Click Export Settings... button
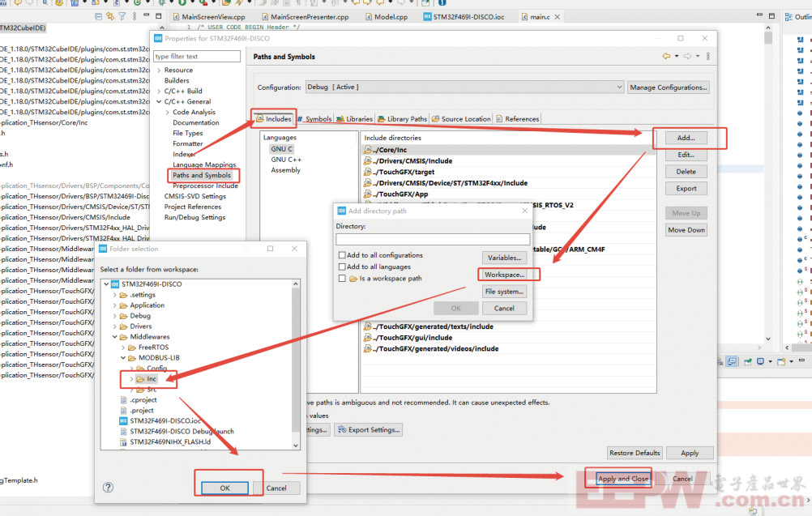This screenshot has width=812, height=516. 369,429
